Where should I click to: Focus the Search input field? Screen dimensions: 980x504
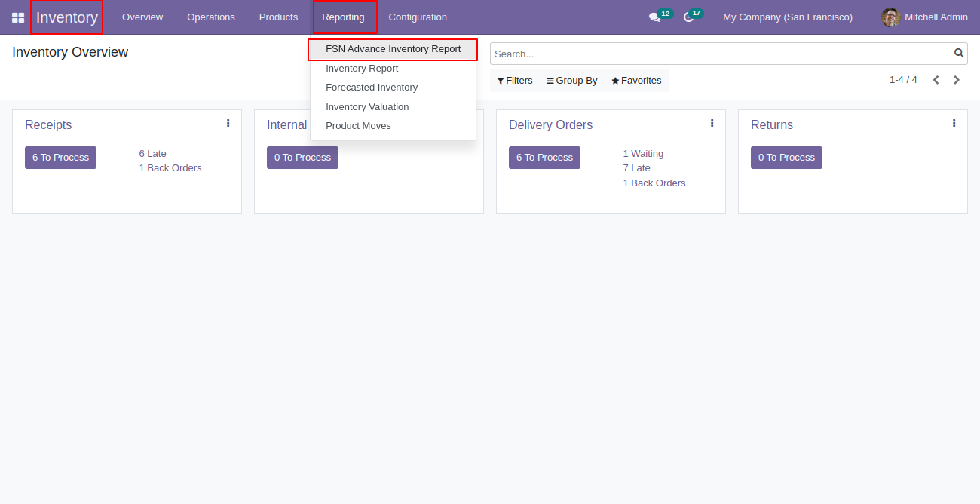[x=722, y=54]
